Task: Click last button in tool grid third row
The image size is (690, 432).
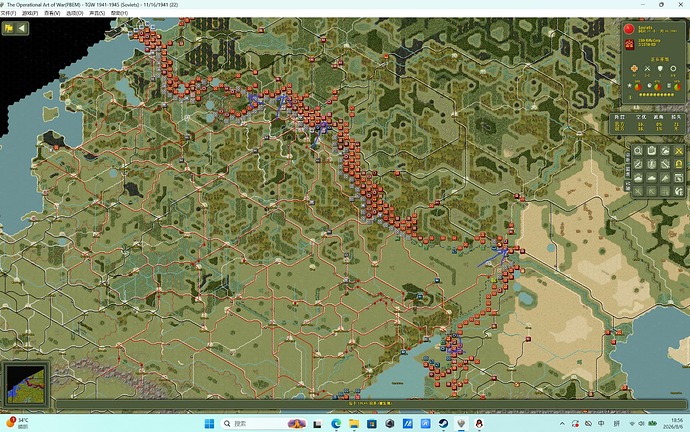Action: coord(679,178)
